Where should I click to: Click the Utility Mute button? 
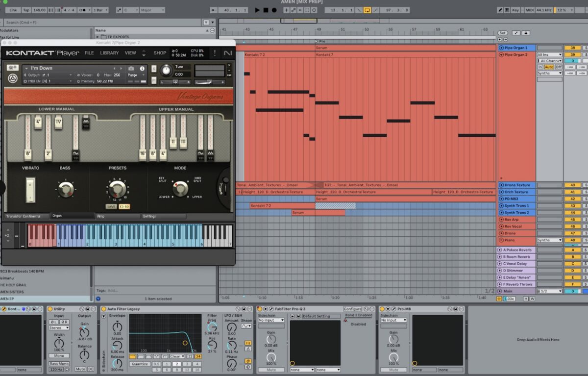[80, 369]
